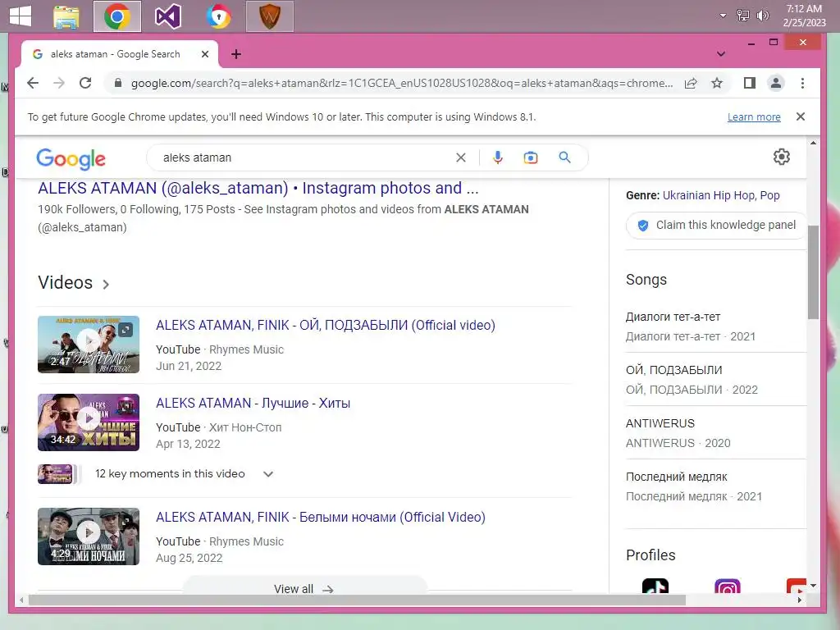Viewport: 840px width, 630px height.
Task: Go forward to the next page
Action: coord(59,83)
